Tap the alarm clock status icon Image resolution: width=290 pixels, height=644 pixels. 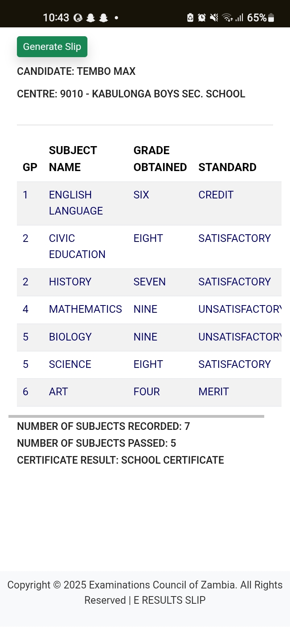[x=202, y=18]
